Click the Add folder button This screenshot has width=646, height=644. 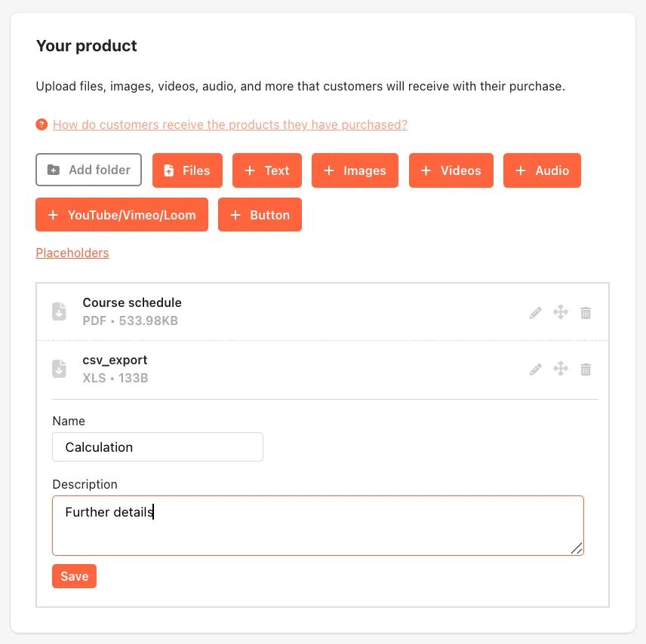coord(88,170)
